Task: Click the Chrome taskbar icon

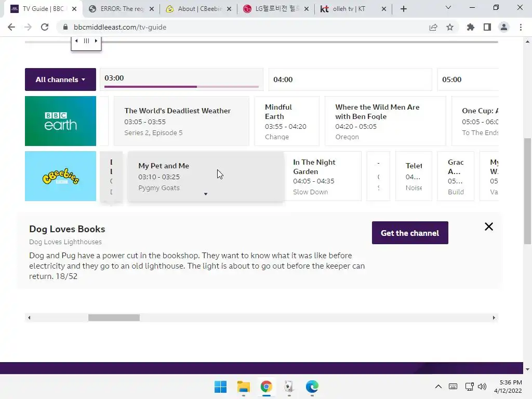Action: [267, 387]
